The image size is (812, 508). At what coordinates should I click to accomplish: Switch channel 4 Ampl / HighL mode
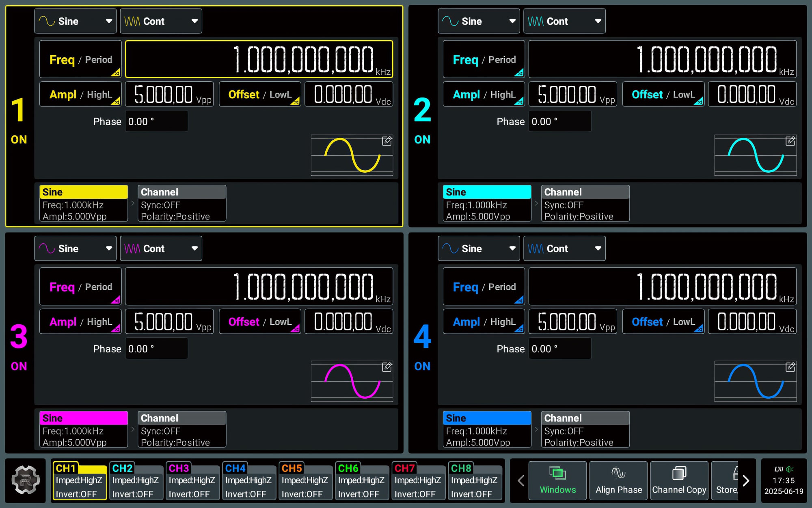point(484,321)
